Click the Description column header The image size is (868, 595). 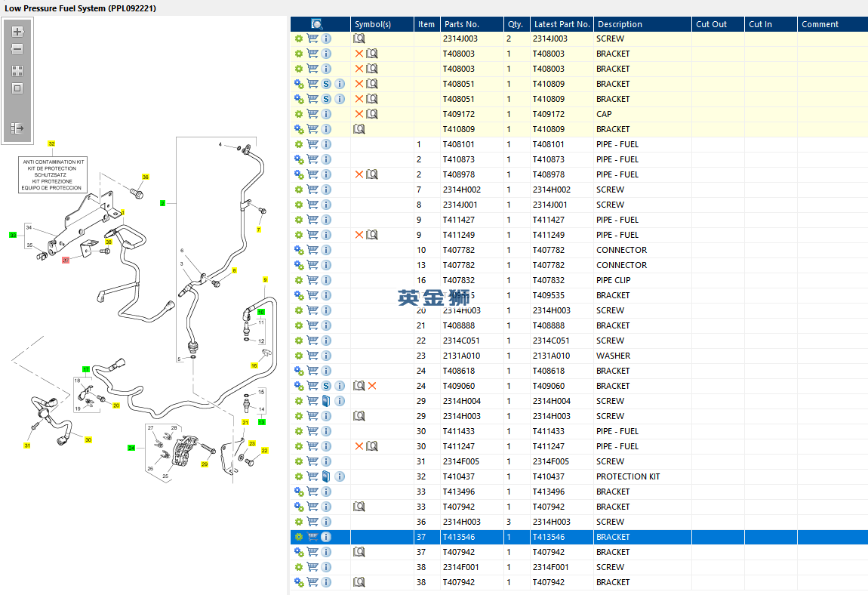(619, 24)
